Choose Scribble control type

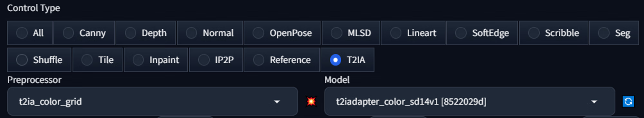[554, 33]
